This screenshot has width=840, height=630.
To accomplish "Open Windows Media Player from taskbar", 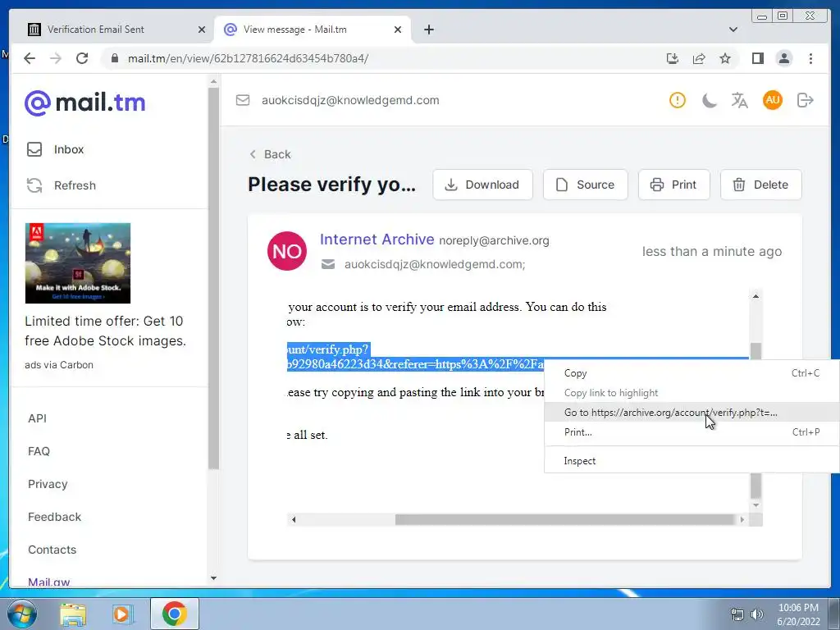I will (x=123, y=614).
